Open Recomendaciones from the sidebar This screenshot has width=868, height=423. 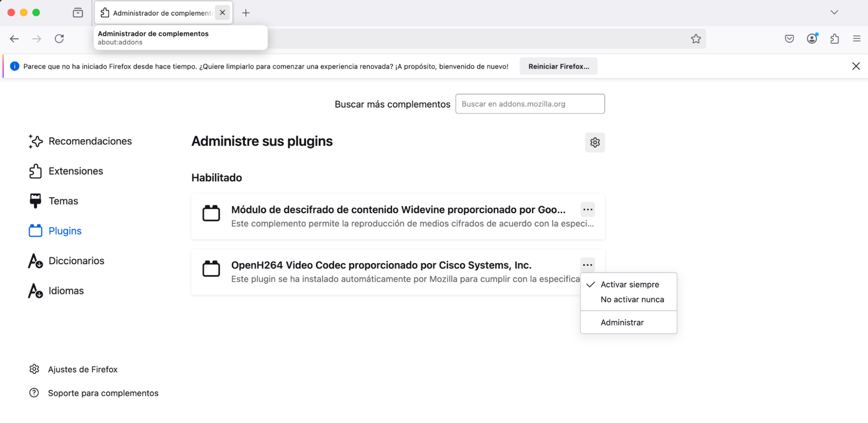90,141
